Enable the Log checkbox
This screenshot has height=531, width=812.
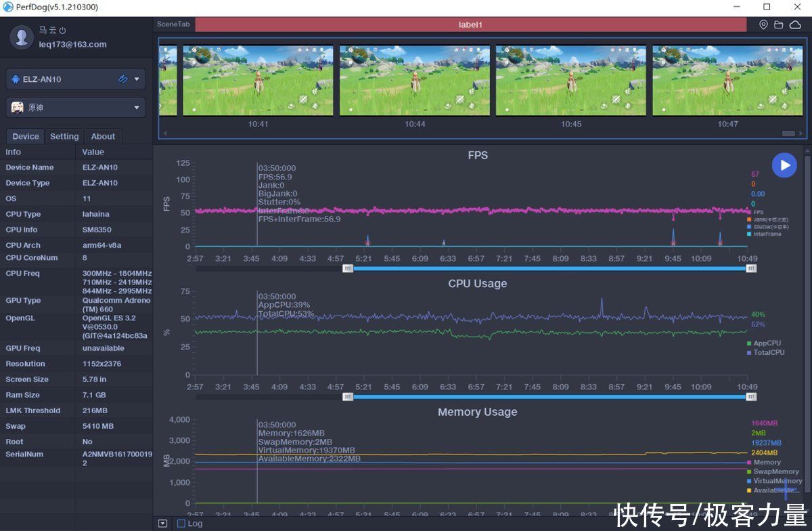click(x=181, y=524)
